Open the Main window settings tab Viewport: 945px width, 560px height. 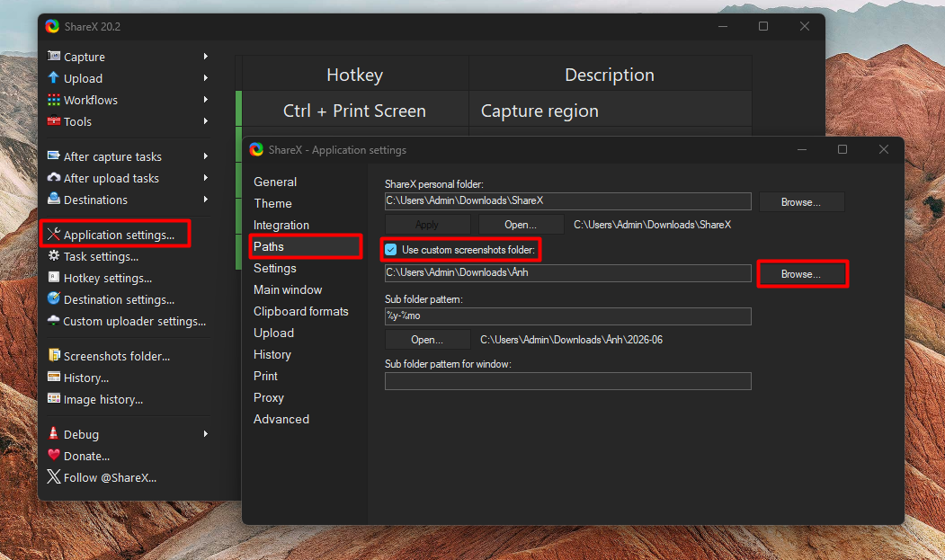(288, 290)
